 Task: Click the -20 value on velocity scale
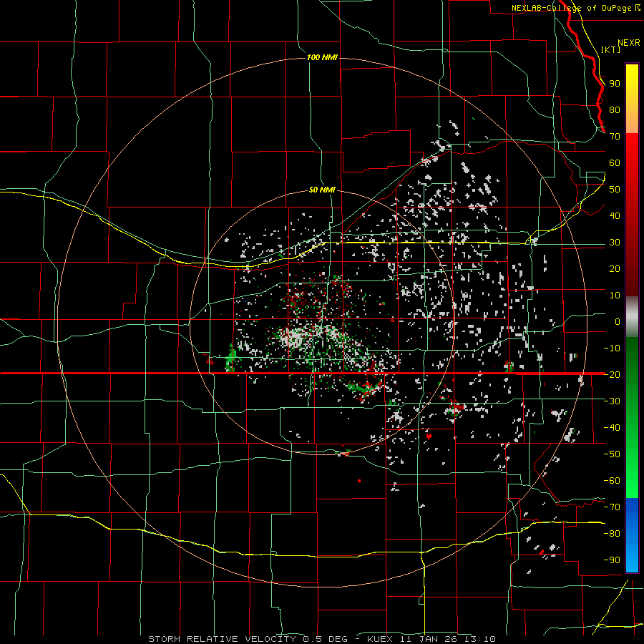tap(612, 374)
